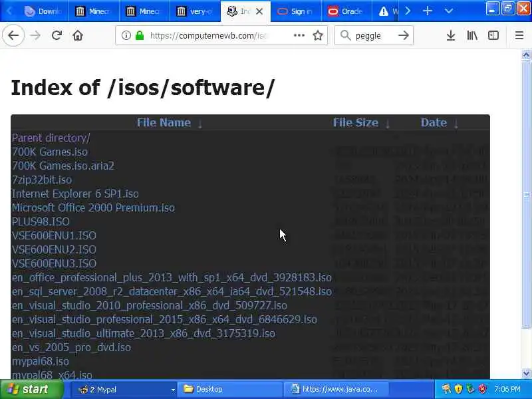Switch to the first Minecraft tab
532x399 pixels.
click(x=94, y=11)
